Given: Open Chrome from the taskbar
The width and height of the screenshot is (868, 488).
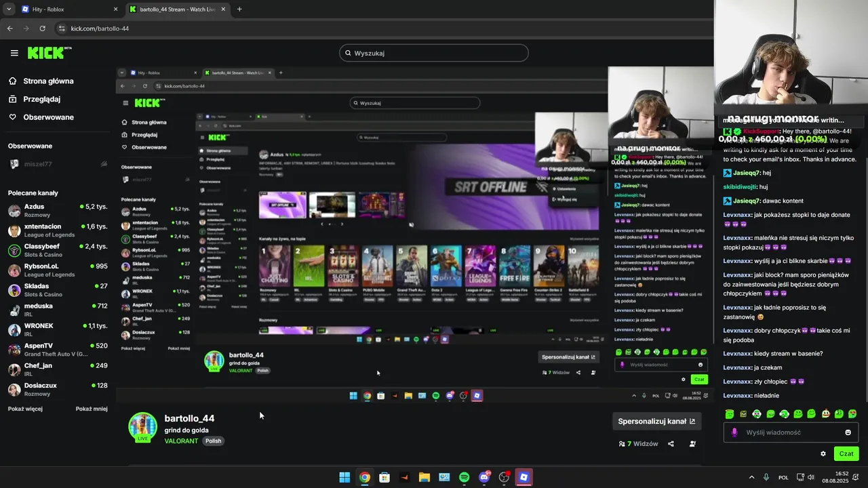Looking at the screenshot, I should 365,477.
